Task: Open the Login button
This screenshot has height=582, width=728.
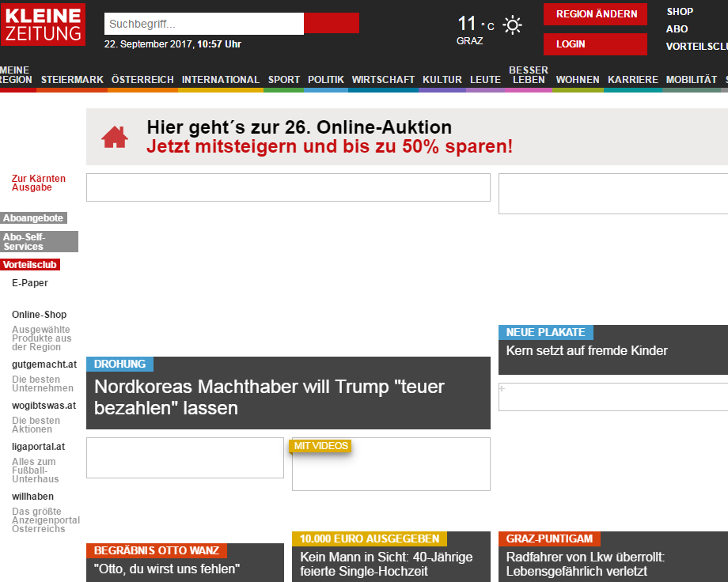Action: pyautogui.click(x=595, y=44)
